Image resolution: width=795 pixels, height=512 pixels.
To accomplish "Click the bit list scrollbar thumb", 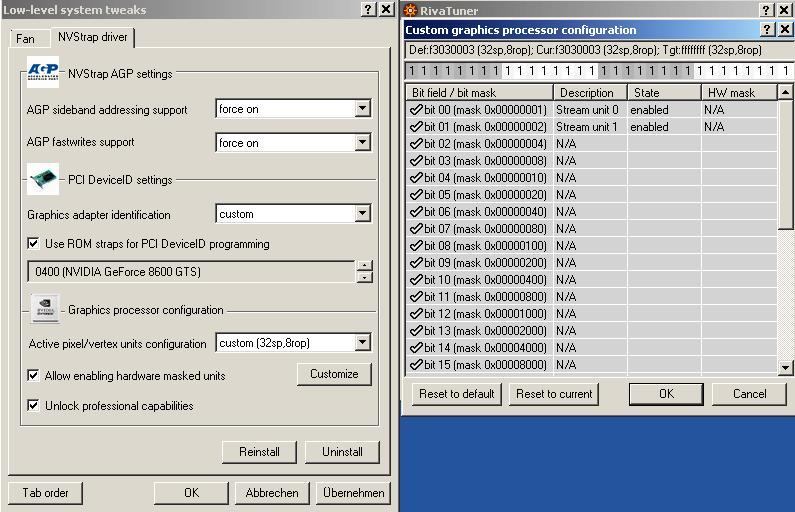I will click(785, 164).
